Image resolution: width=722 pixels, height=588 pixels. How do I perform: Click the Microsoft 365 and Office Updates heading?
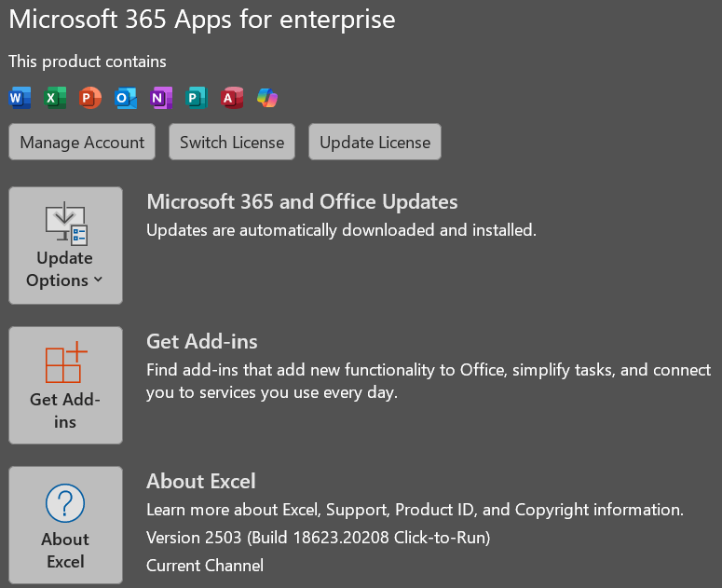(302, 202)
